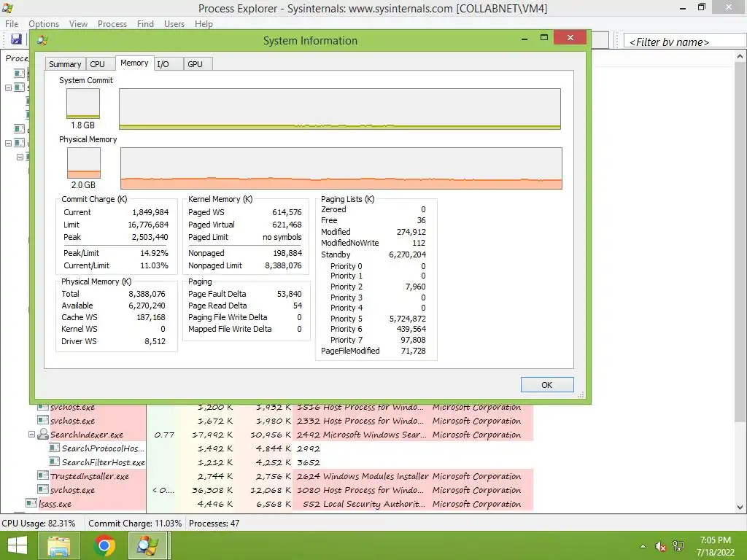Click the scrollbar down arrow
The width and height of the screenshot is (747, 560).
(740, 507)
